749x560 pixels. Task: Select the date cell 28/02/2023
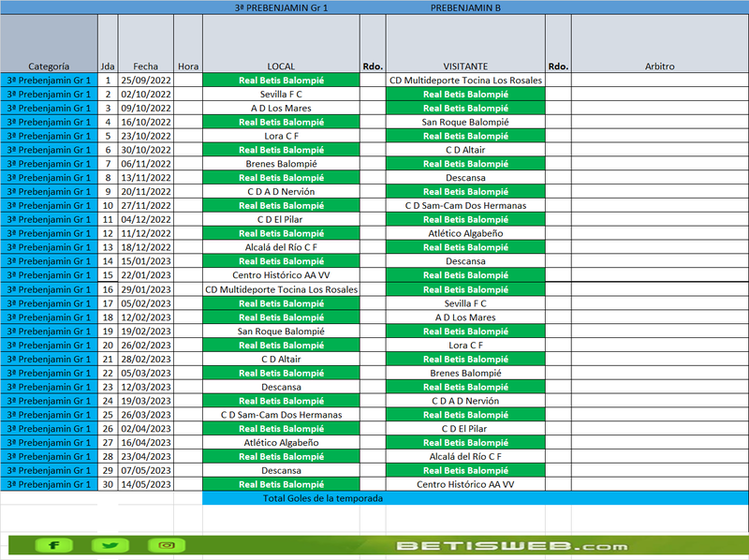(146, 359)
